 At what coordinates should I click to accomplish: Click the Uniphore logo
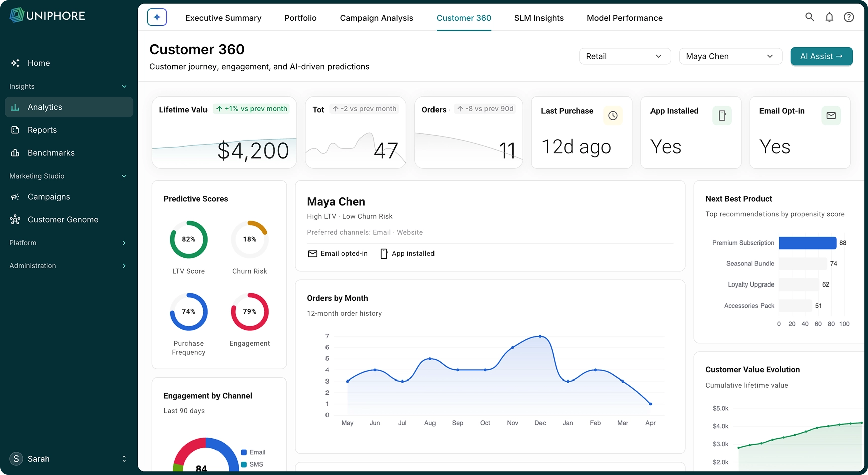tap(47, 15)
